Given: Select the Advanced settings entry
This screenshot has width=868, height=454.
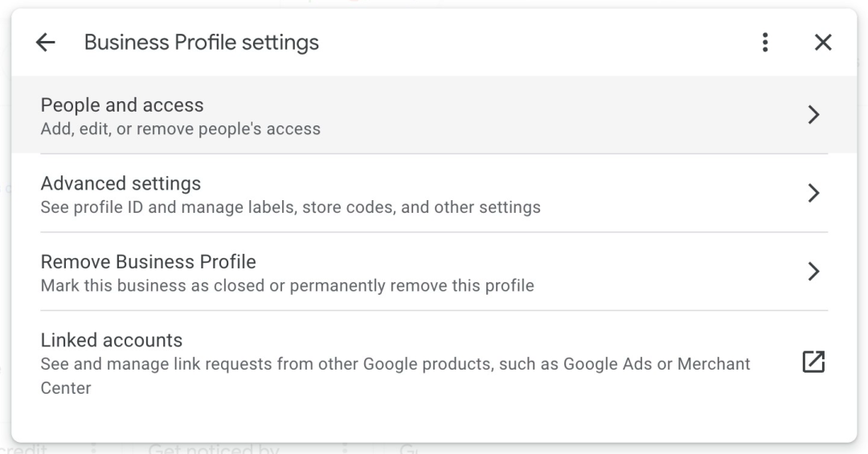Looking at the screenshot, I should click(x=121, y=184).
